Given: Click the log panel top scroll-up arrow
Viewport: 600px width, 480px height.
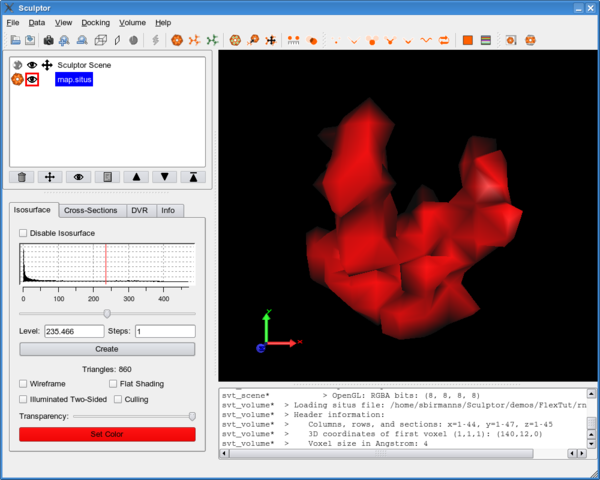Looking at the screenshot, I should (x=591, y=393).
